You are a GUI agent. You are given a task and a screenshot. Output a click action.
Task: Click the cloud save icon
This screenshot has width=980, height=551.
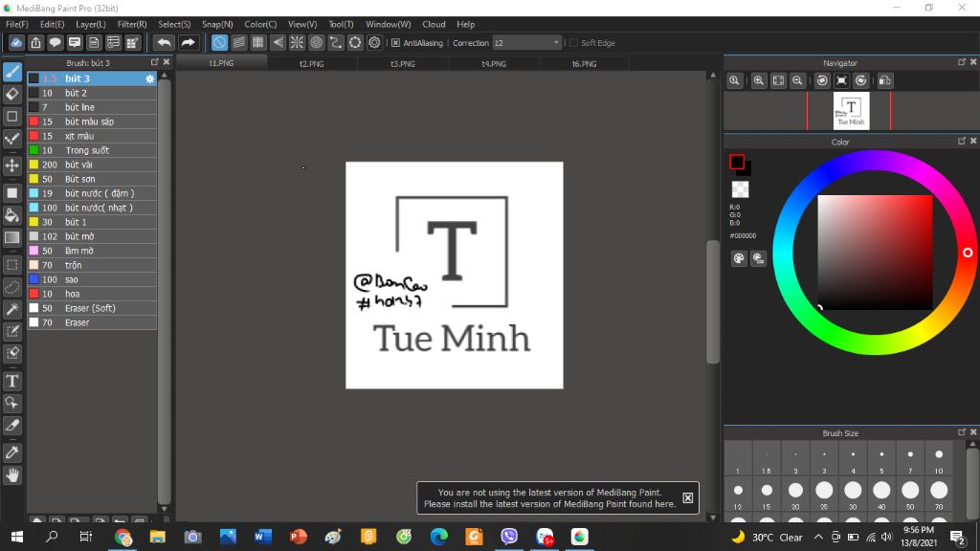coord(16,42)
